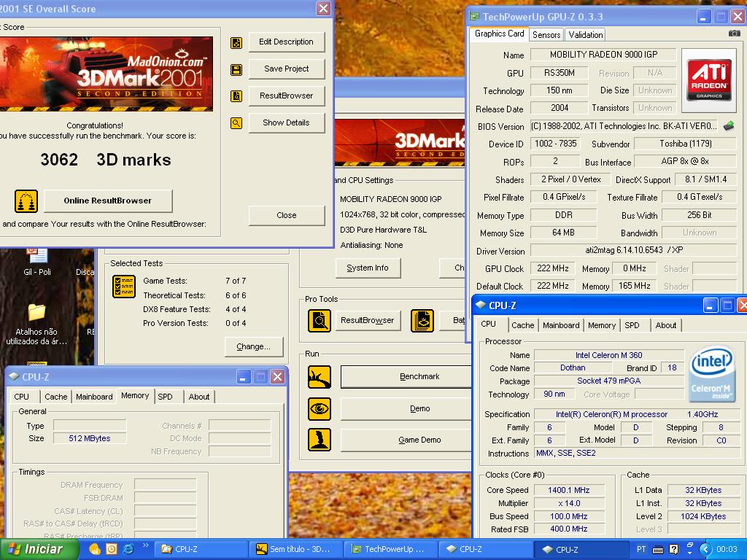
Task: Click the Benchmark run button
Action: click(406, 377)
